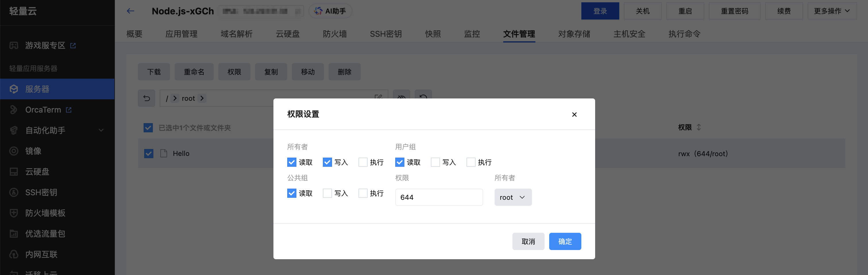Click the 游戏服专区 external link icon
This screenshot has height=275, width=868.
73,45
